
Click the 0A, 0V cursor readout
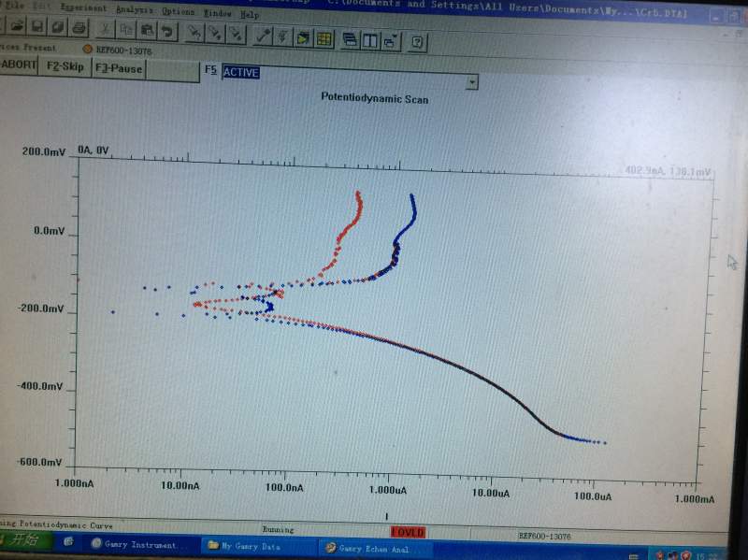pyautogui.click(x=93, y=151)
